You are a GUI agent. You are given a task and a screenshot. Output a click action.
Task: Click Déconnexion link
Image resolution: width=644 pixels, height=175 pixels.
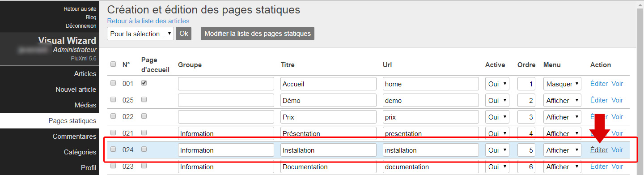point(80,26)
